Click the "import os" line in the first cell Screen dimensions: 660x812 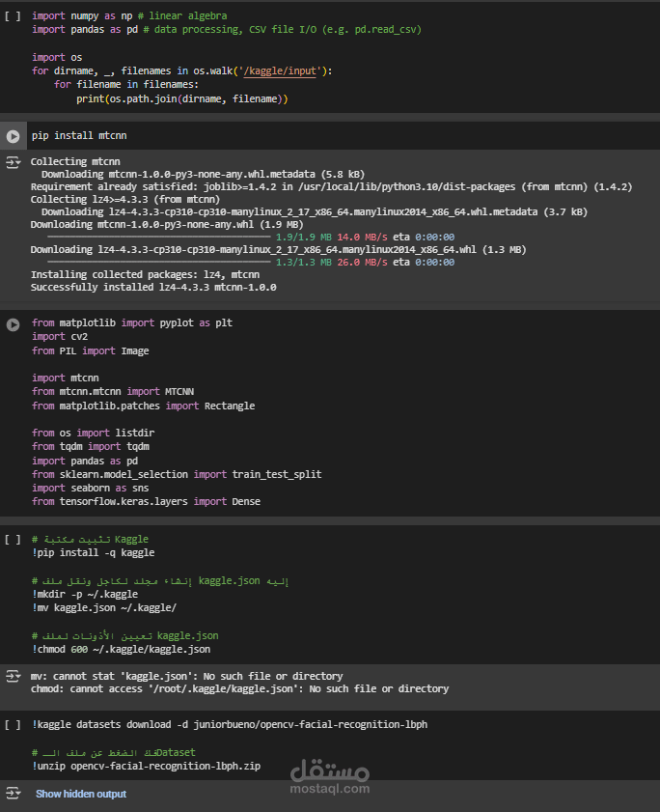pyautogui.click(x=49, y=58)
